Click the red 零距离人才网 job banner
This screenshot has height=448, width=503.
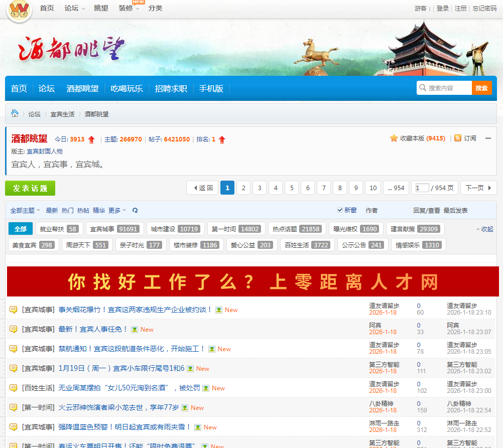[x=253, y=282]
